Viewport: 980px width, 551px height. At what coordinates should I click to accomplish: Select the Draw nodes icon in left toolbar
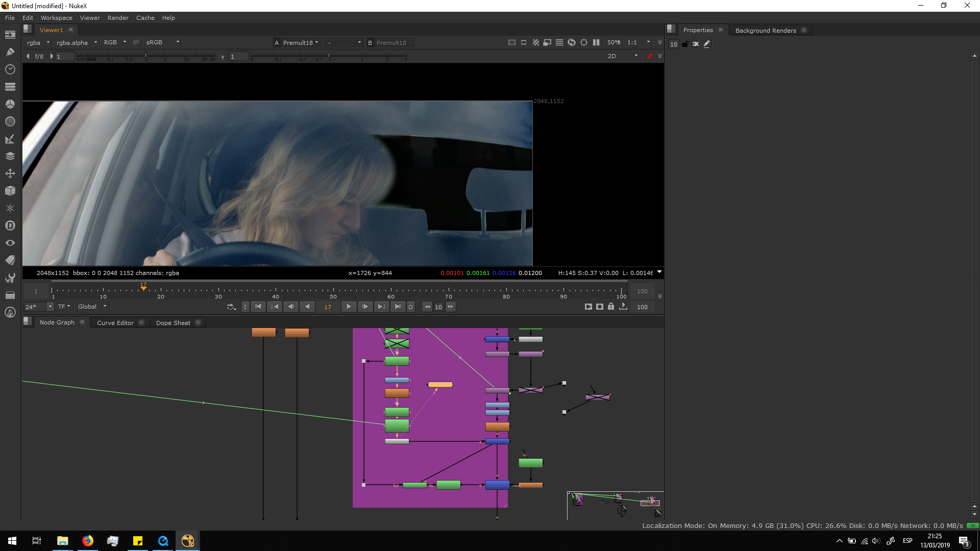coord(10,52)
